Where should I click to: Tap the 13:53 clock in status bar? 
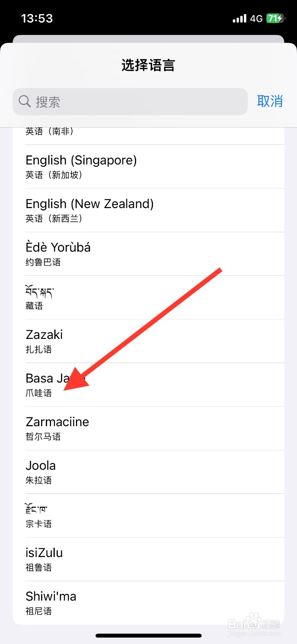[x=37, y=19]
